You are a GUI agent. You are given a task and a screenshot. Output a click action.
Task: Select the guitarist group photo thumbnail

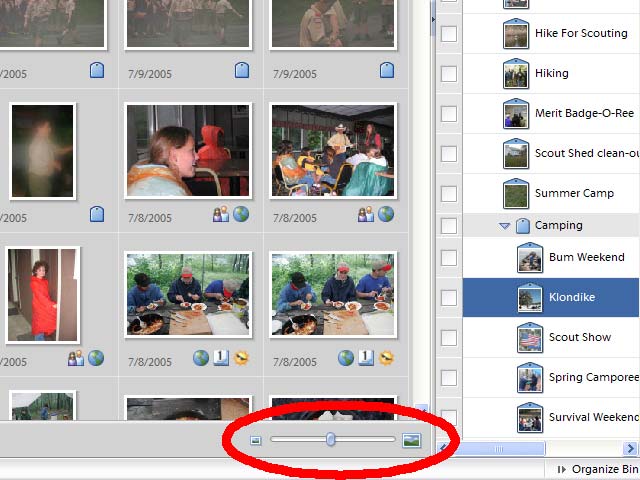pos(333,151)
